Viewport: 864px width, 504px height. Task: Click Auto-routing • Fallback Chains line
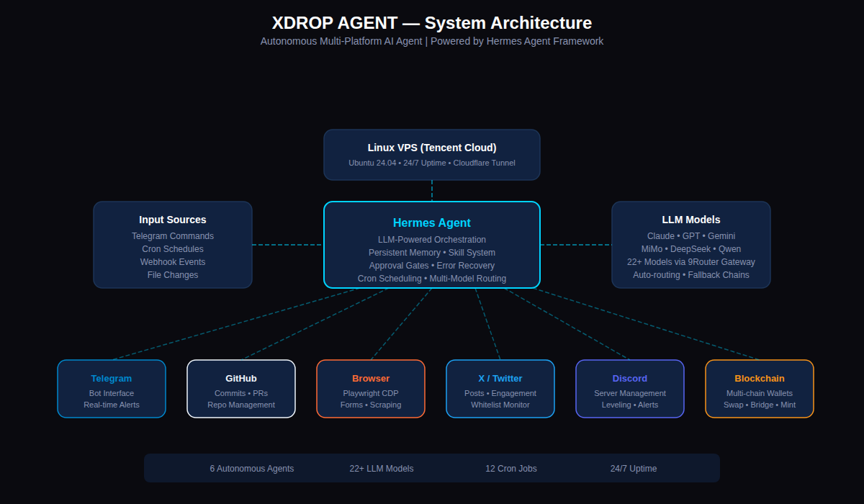691,275
